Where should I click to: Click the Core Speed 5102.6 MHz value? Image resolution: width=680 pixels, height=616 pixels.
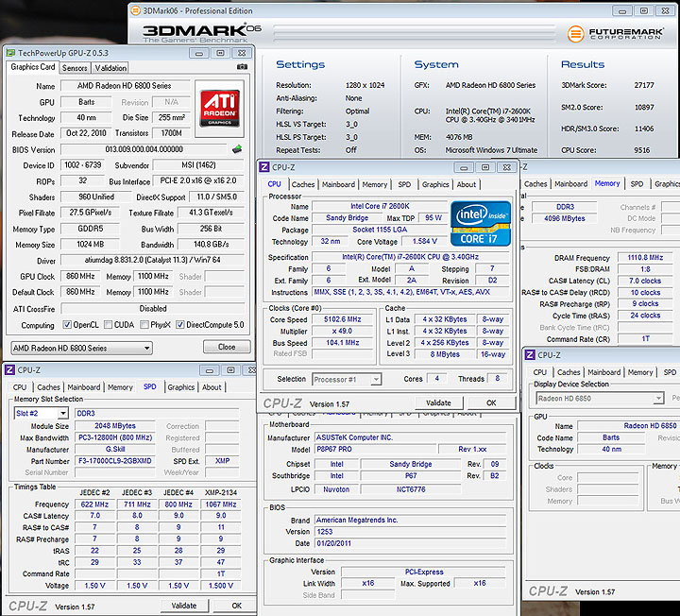coord(343,319)
